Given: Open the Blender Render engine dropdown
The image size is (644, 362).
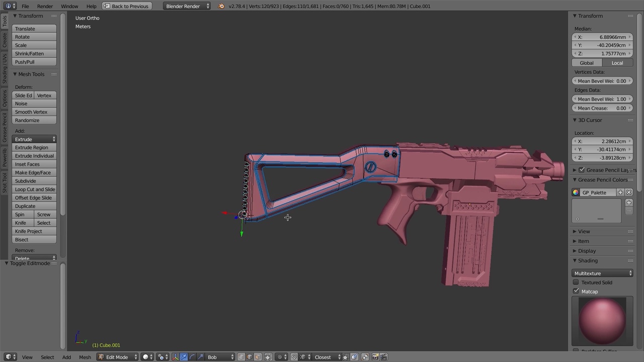Looking at the screenshot, I should 188,6.
